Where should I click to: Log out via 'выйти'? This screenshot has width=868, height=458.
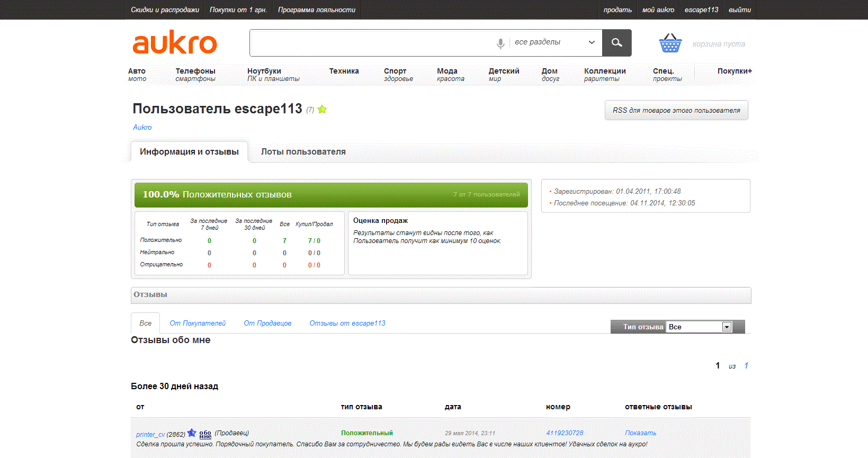pyautogui.click(x=740, y=10)
